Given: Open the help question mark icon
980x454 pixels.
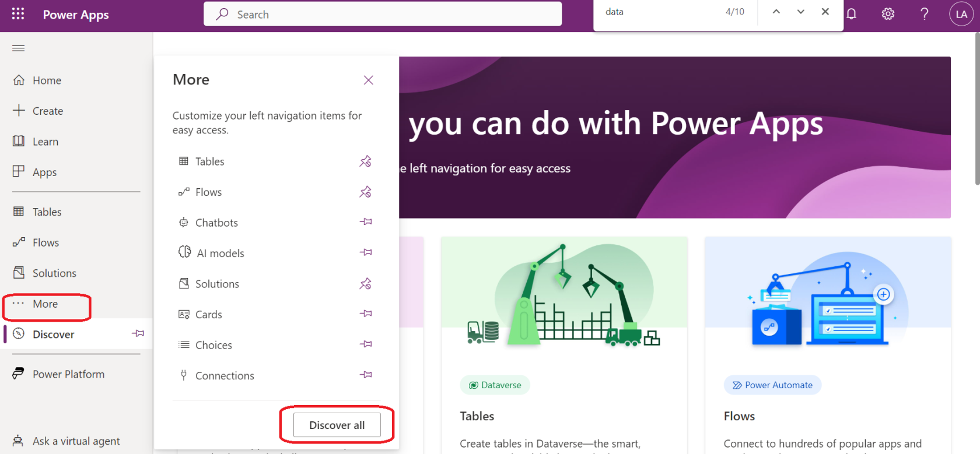Looking at the screenshot, I should (925, 14).
